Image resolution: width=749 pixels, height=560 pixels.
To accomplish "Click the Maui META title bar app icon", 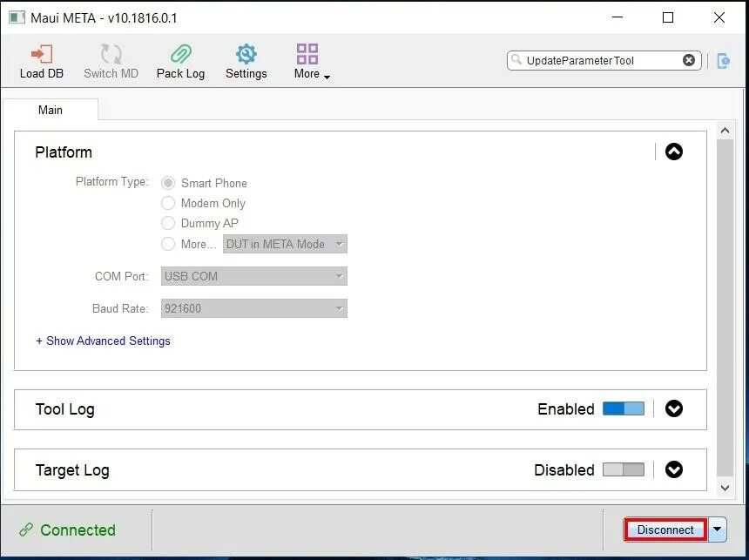I will pos(17,18).
